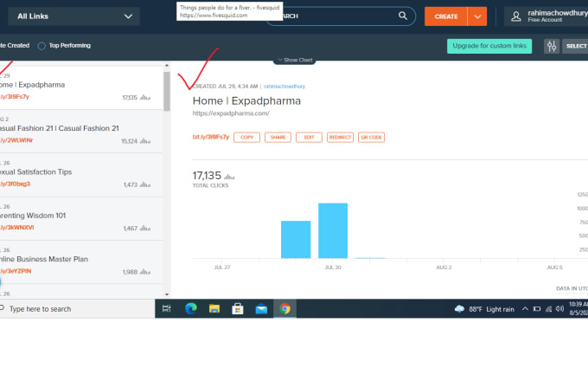Screen dimensions: 588x368
Task: Click the REDIRECT button
Action: coord(340,138)
